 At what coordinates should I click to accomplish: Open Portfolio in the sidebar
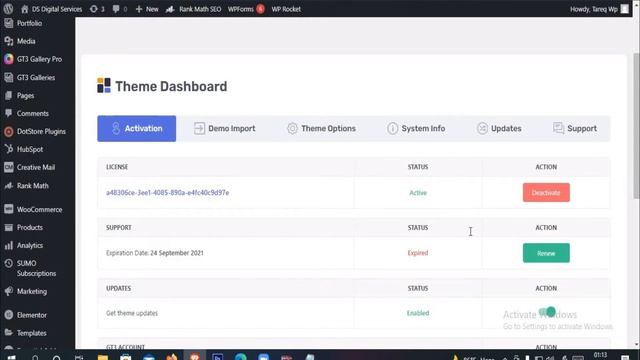pyautogui.click(x=29, y=23)
